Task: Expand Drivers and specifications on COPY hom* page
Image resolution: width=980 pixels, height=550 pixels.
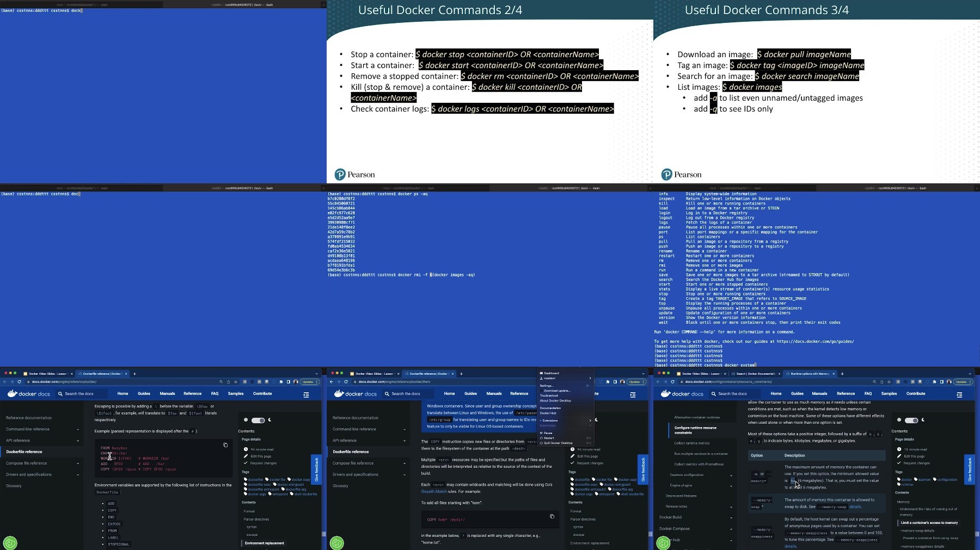Action: (405, 475)
